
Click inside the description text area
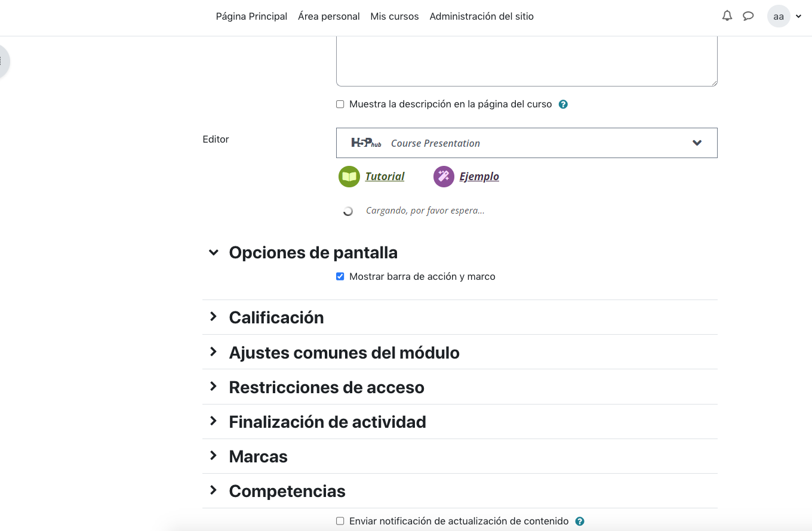click(x=526, y=60)
